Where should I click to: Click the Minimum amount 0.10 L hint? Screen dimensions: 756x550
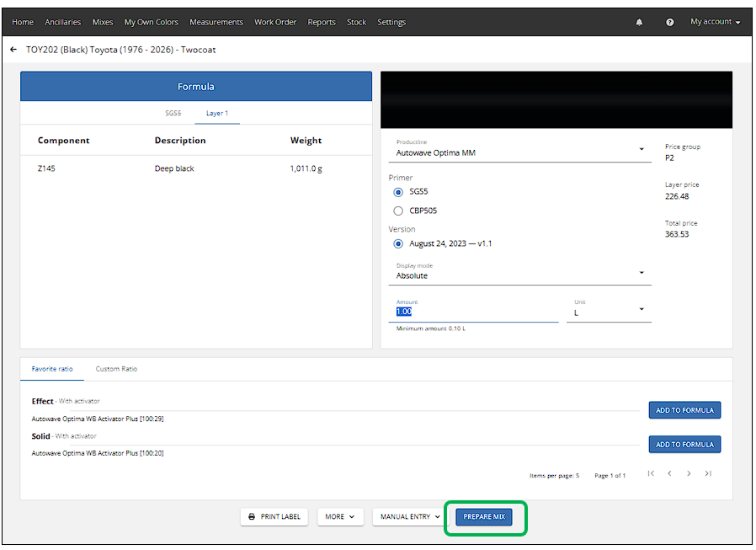[430, 328]
